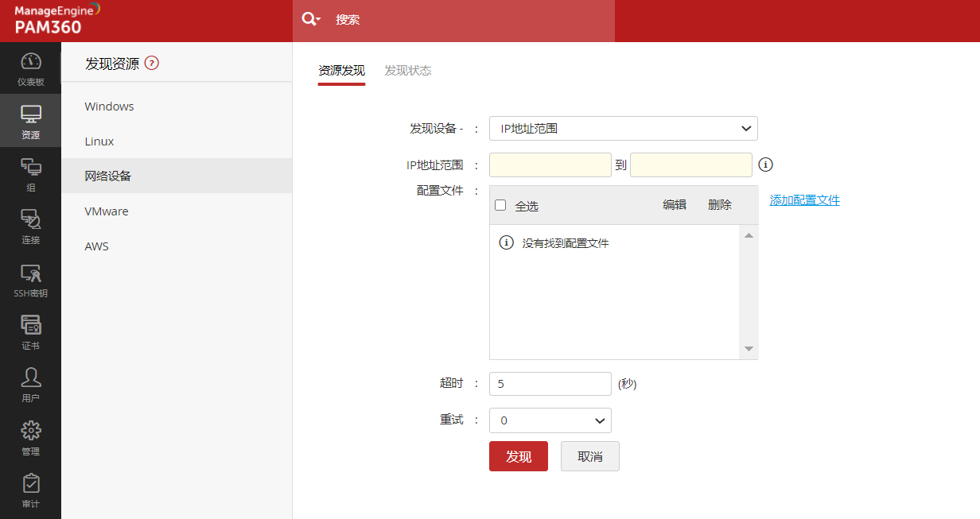Screen dimensions: 980x519
Task: Expand the 发现设备 IP地址范围 dropdown
Action: tap(623, 128)
